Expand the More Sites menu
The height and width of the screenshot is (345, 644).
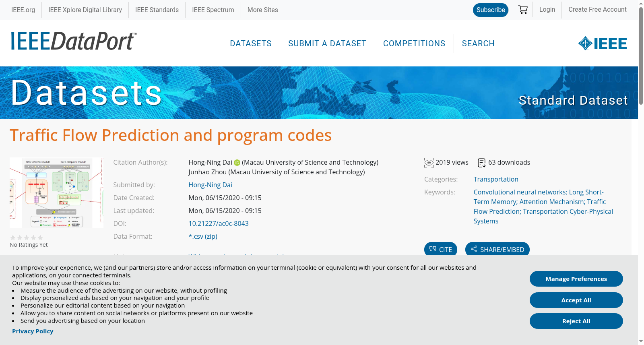pyautogui.click(x=262, y=10)
